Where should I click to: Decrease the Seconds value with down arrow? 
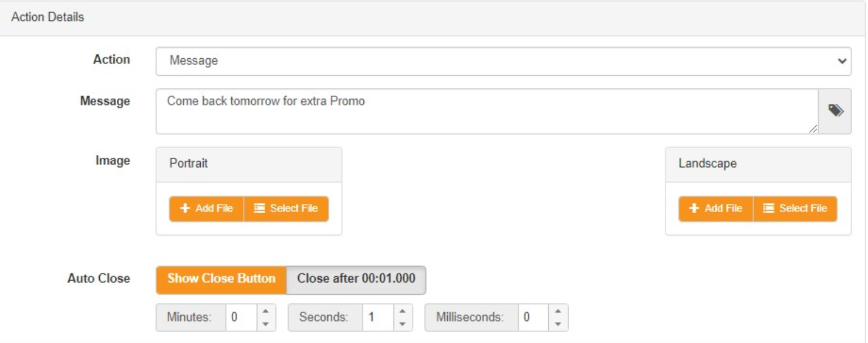coord(403,322)
